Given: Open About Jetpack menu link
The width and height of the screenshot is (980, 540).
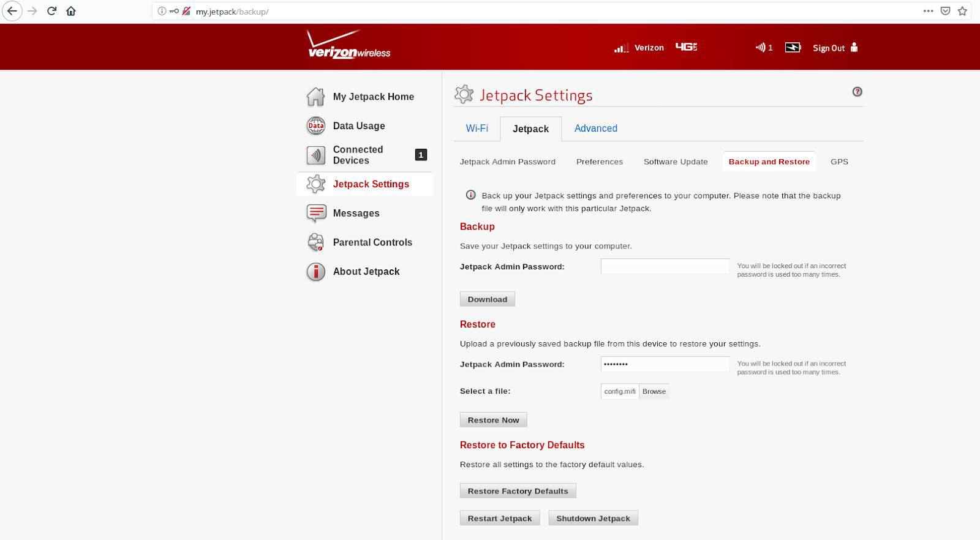Looking at the screenshot, I should (366, 271).
